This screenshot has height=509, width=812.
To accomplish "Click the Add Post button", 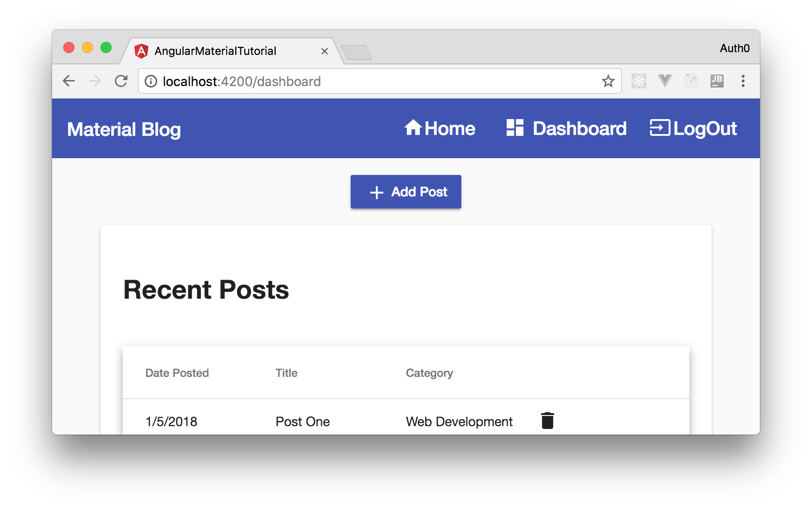I will coord(406,192).
